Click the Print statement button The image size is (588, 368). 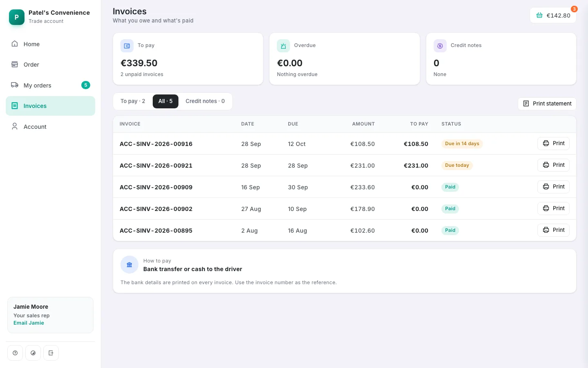click(547, 103)
